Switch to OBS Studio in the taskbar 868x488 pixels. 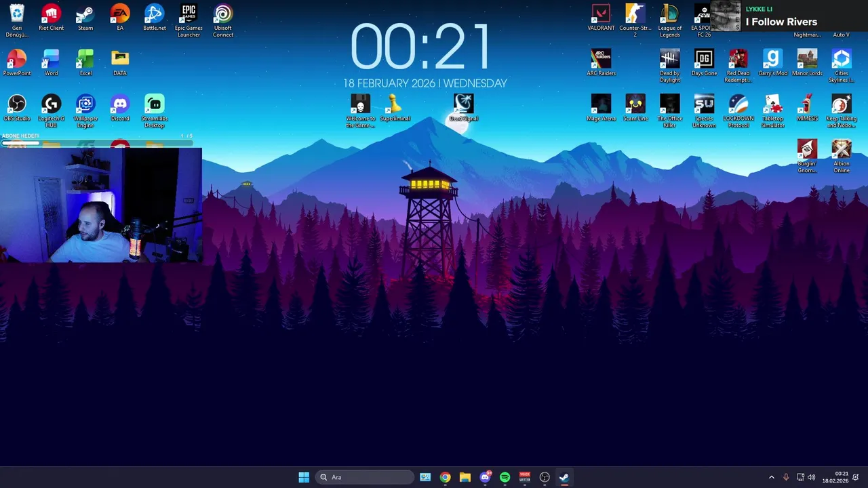[545, 477]
